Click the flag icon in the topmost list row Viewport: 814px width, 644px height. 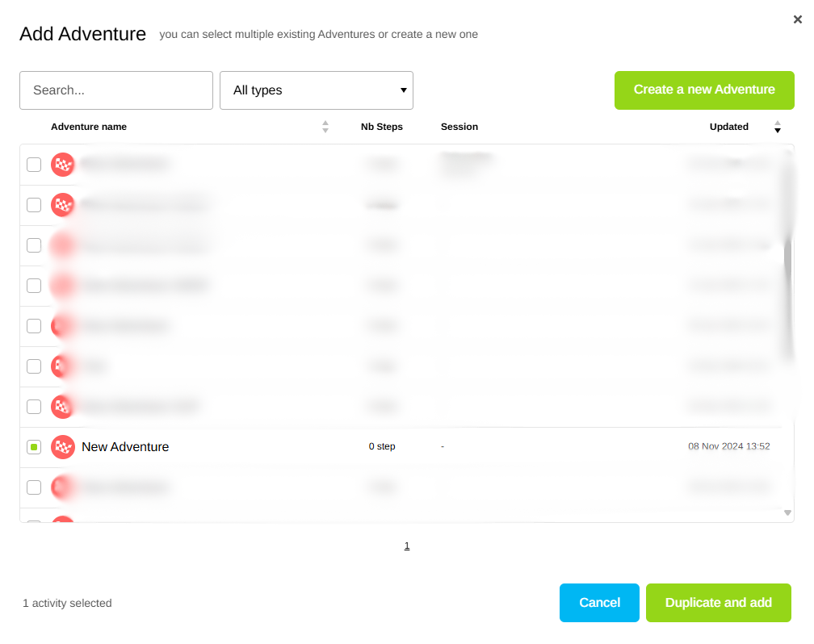63,165
